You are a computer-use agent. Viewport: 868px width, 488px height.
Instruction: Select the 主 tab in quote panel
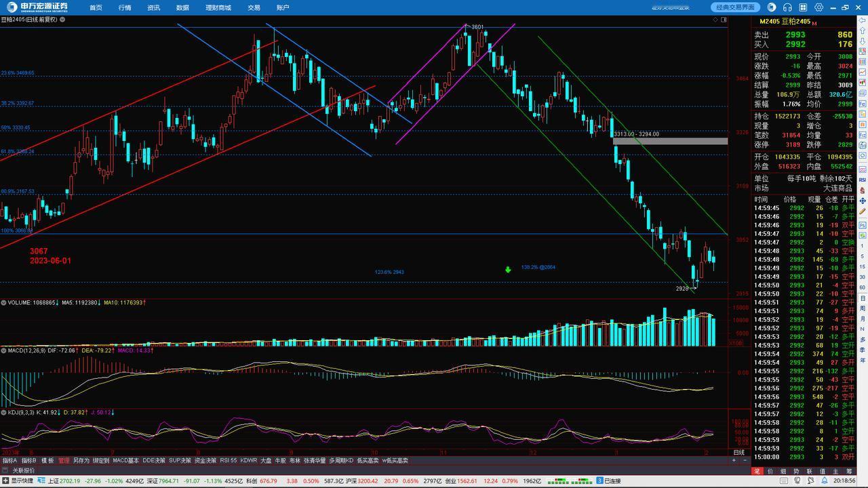coord(835,471)
